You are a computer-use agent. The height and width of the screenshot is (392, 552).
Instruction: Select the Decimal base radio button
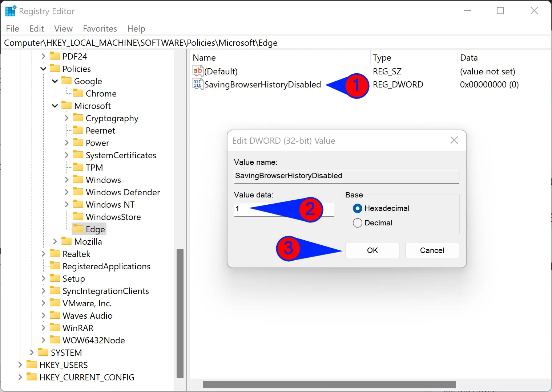coord(358,223)
